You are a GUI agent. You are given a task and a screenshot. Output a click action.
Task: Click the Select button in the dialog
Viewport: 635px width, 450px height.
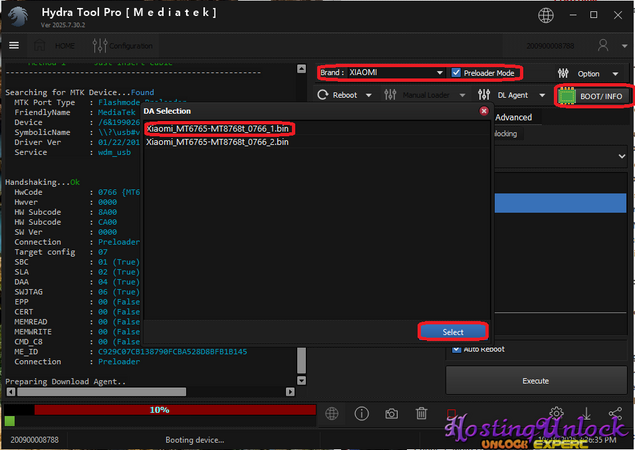click(453, 331)
